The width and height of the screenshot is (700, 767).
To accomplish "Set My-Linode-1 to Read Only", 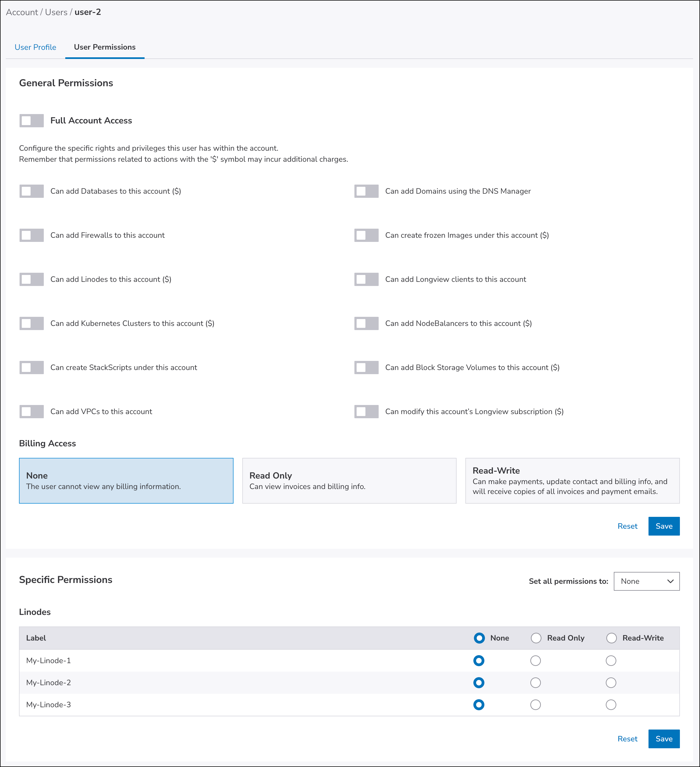I will point(535,660).
